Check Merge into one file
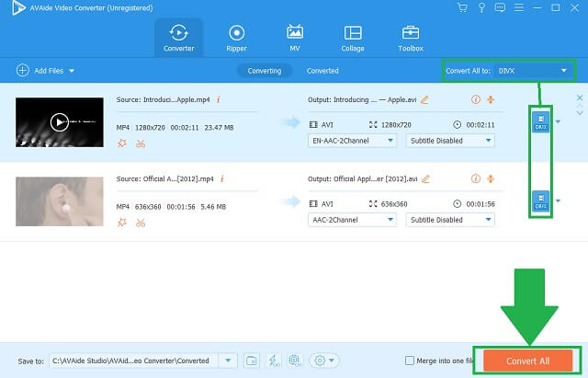This screenshot has width=588, height=378. (410, 361)
